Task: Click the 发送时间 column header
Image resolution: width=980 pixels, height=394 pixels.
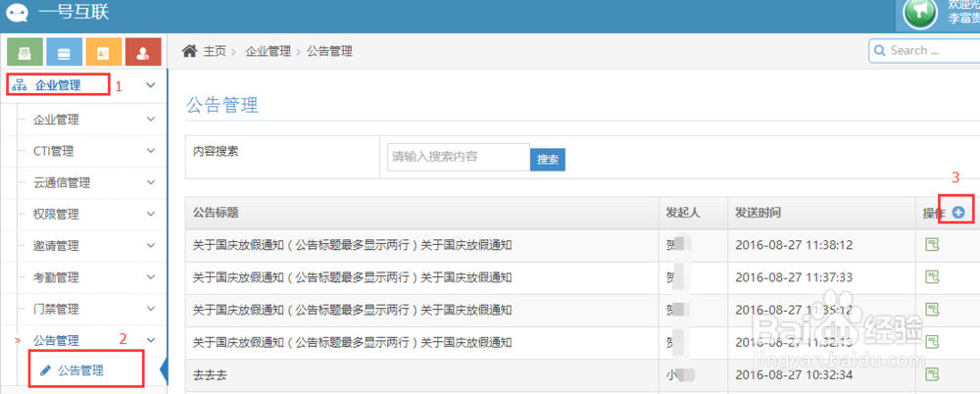Action: (759, 213)
